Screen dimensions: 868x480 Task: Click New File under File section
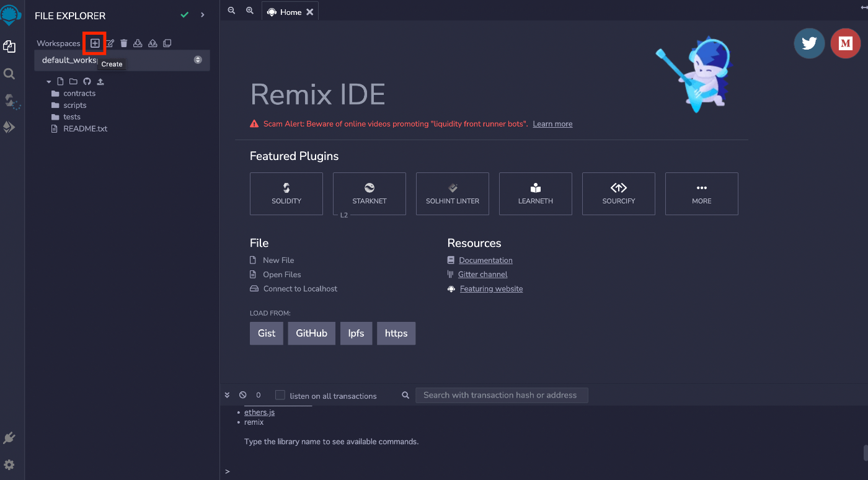pyautogui.click(x=278, y=260)
